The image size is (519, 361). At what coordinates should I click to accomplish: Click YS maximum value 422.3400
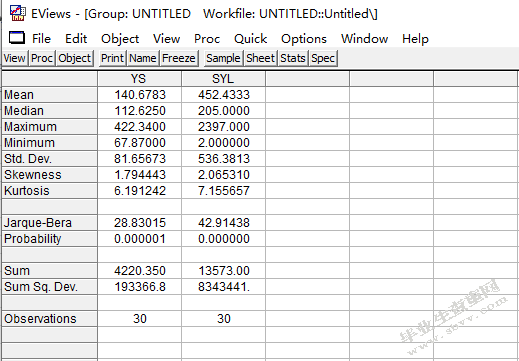point(140,127)
